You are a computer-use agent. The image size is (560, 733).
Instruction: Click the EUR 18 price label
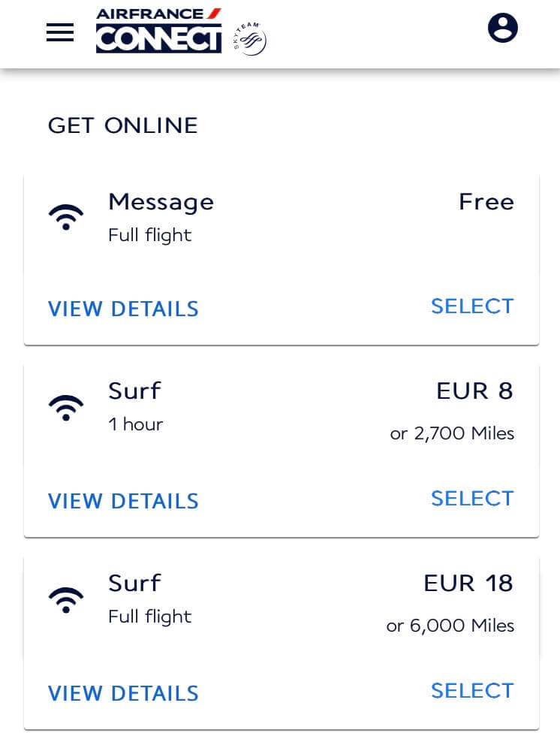[468, 583]
